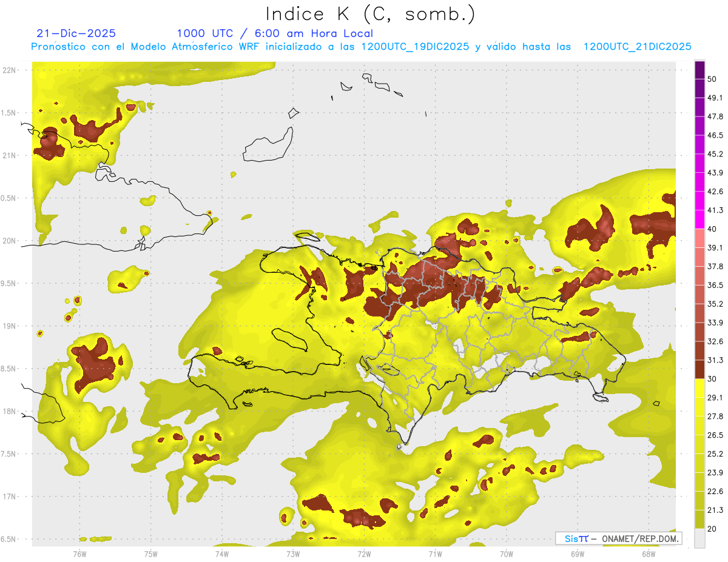Click the colorbar label '21.3'
728x562 pixels.
click(715, 510)
